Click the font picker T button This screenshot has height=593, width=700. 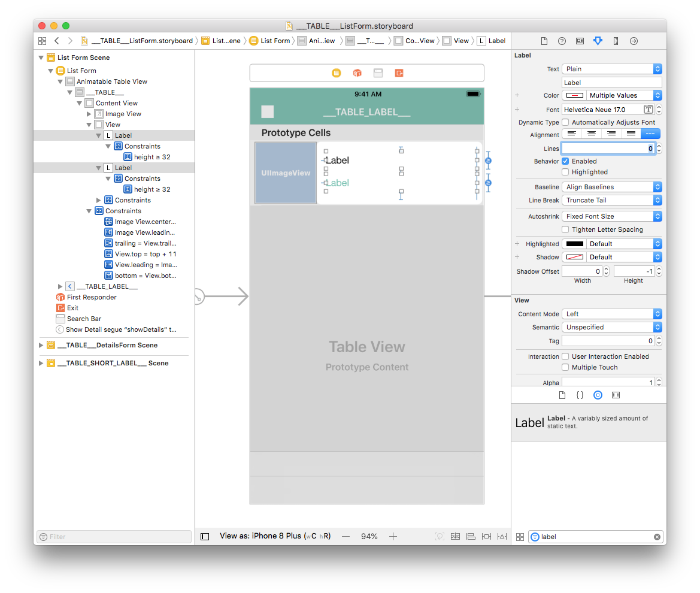coord(649,110)
